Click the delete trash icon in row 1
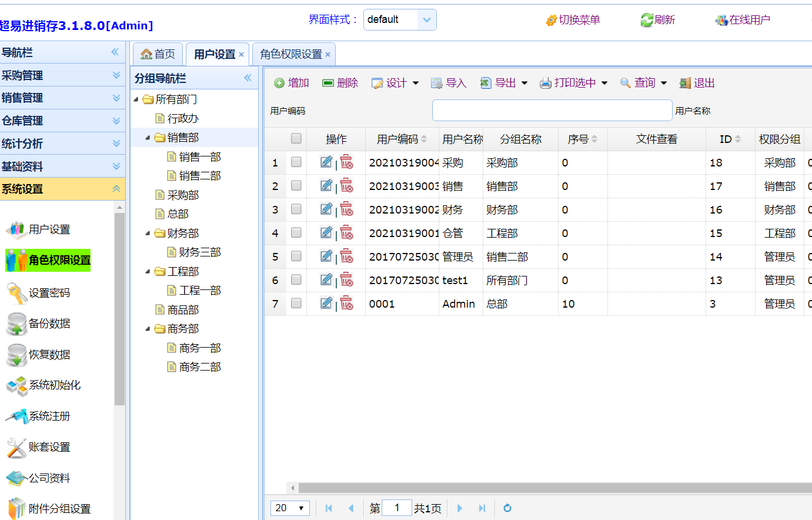This screenshot has width=812, height=520. pos(347,162)
